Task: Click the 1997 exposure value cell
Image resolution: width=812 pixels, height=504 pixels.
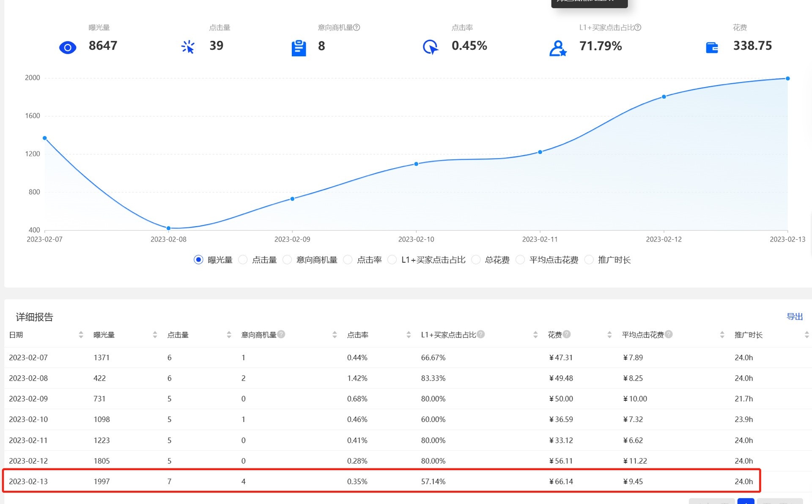Action: pos(101,482)
